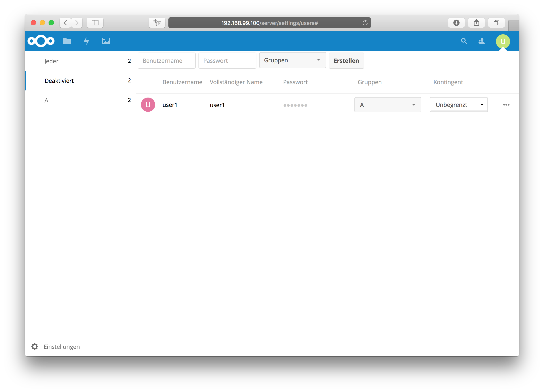
Task: Click the Kontingent column header
Action: coord(448,82)
